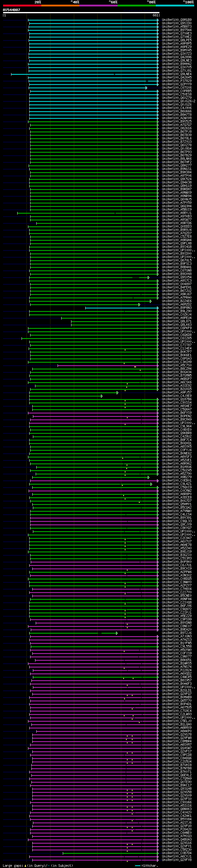
Task: Select hit UniRef100_B9KC17
Action: (177, 785)
